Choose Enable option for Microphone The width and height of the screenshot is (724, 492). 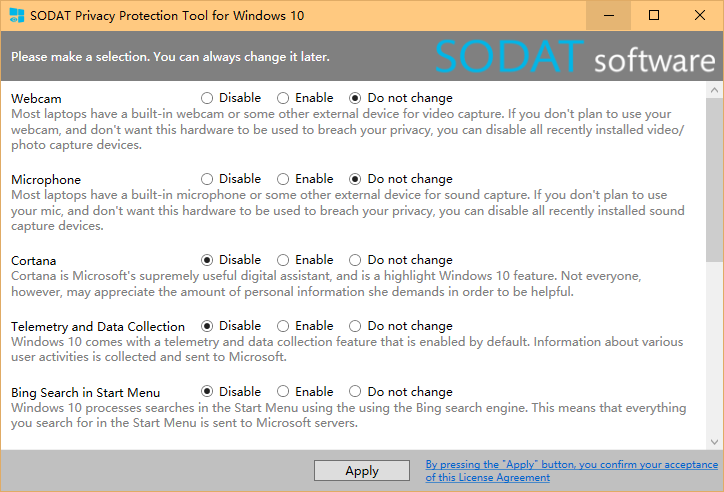tap(283, 179)
